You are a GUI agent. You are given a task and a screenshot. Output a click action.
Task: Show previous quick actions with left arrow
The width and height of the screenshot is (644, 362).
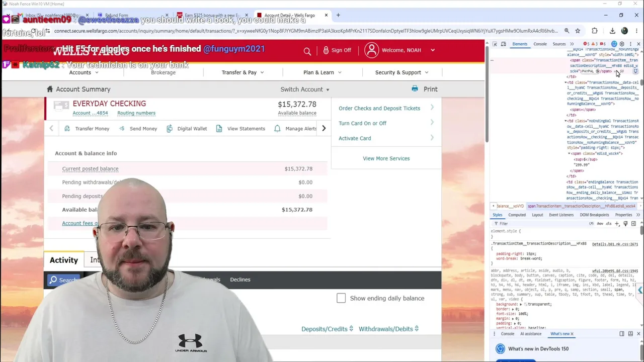point(51,129)
